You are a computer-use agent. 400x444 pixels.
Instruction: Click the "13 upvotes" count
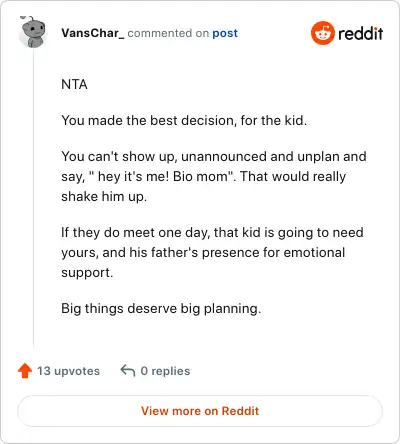tap(68, 371)
